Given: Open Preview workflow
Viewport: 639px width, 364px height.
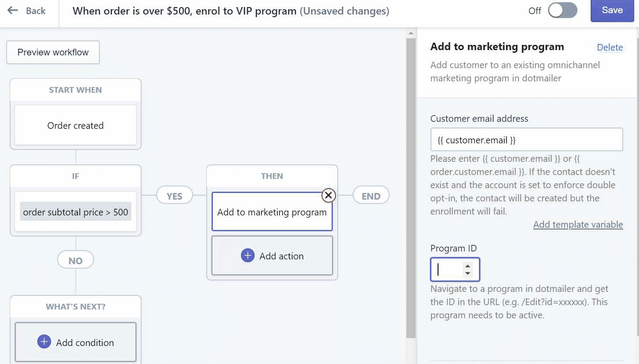Looking at the screenshot, I should pos(53,52).
